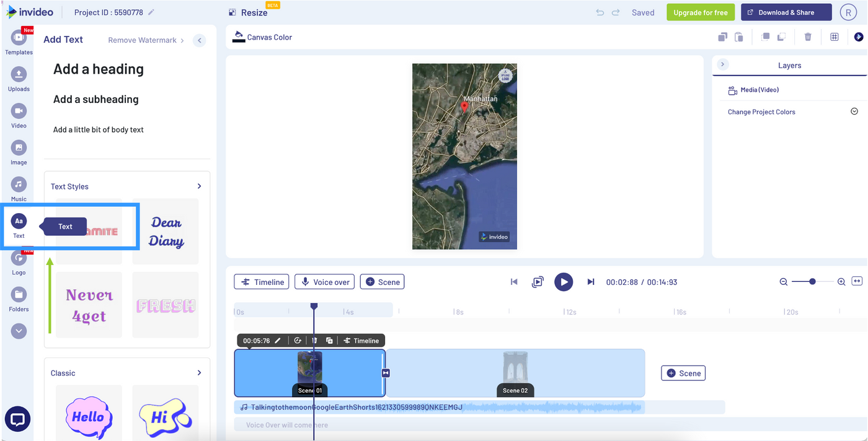The image size is (868, 441).
Task: Click the Voice over button above the timeline
Action: coord(324,281)
